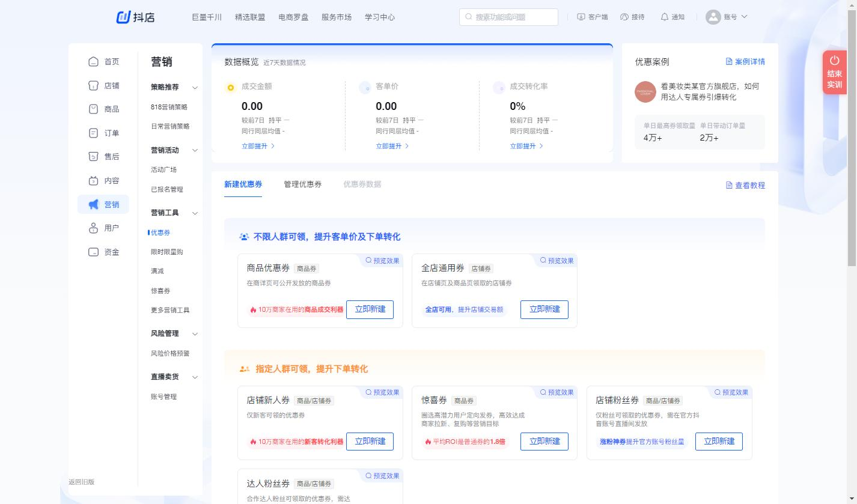This screenshot has width=857, height=504.
Task: Open 店铺 in the sidebar
Action: [103, 85]
